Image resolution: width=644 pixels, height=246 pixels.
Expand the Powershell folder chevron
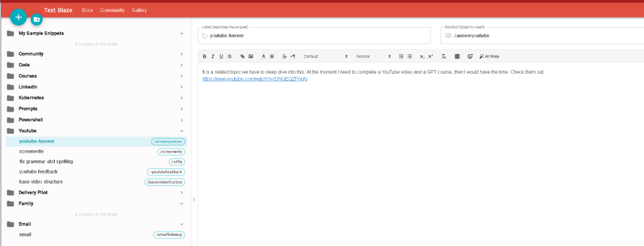tap(181, 120)
